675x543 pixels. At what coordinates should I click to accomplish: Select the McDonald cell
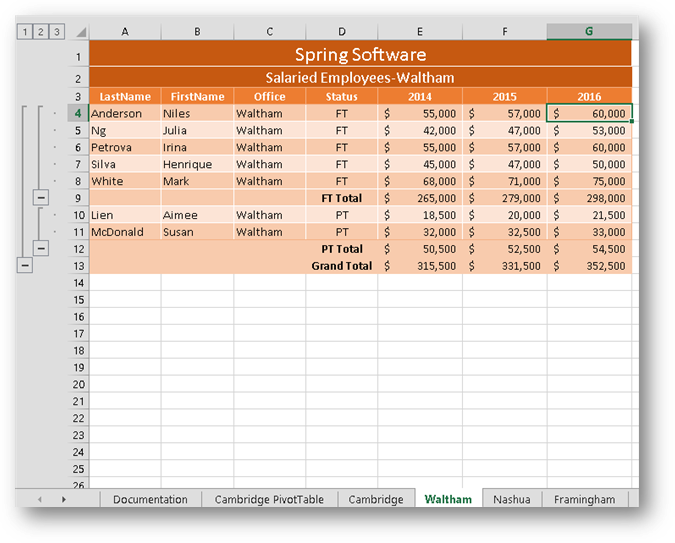125,232
